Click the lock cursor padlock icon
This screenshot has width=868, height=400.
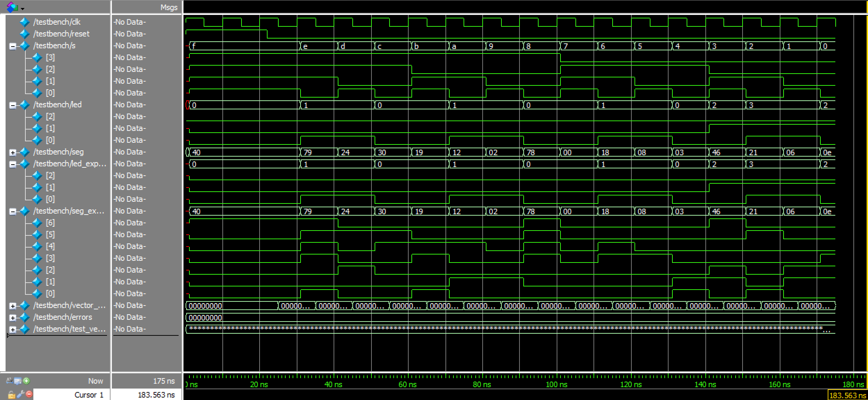pos(11,394)
